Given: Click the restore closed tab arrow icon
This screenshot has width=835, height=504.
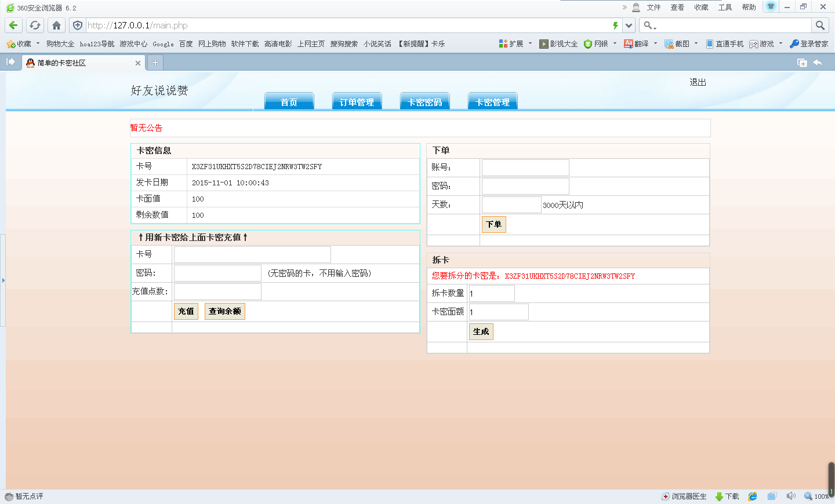Looking at the screenshot, I should click(x=818, y=63).
